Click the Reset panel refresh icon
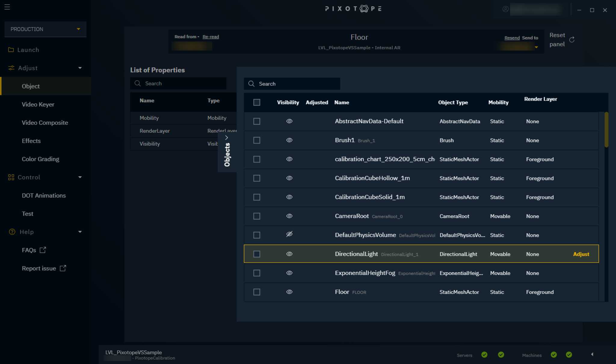The width and height of the screenshot is (616, 364). click(572, 40)
